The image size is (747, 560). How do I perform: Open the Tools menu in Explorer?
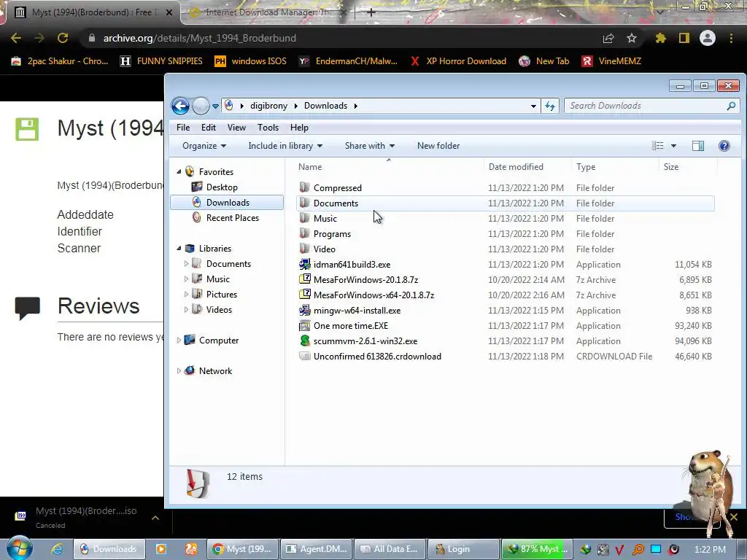coord(268,128)
